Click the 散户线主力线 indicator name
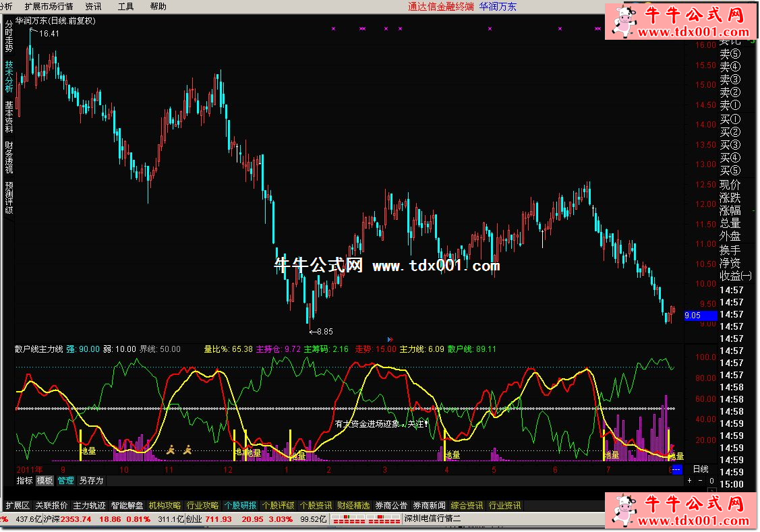This screenshot has height=532, width=760. [39, 349]
